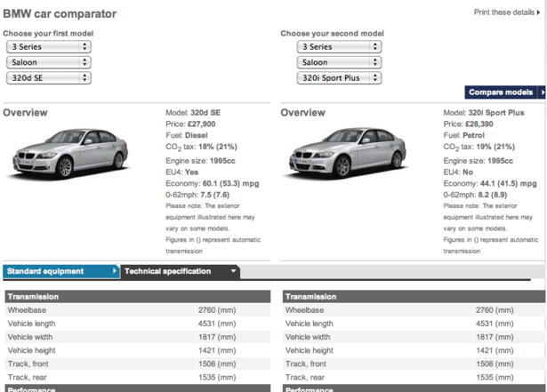Open the 320d SE variant dropdown
Image resolution: width=547 pixels, height=392 pixels.
pyautogui.click(x=49, y=77)
